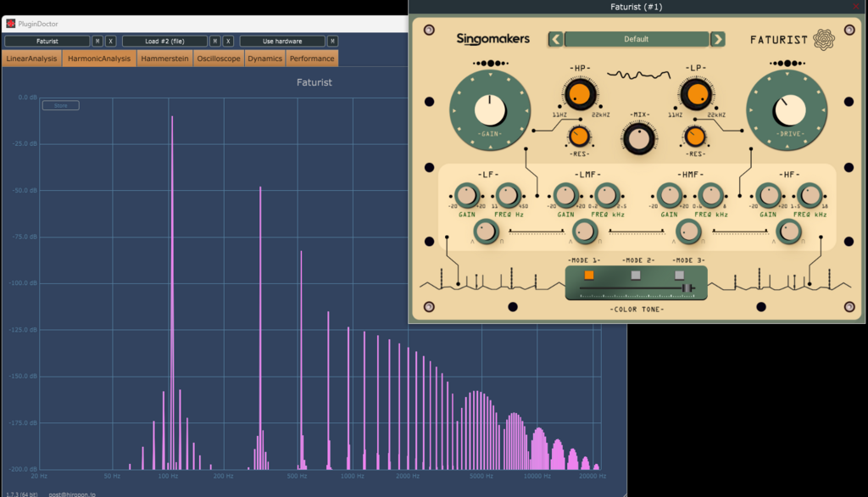
Task: Click the orange HP frequency knob
Action: [580, 93]
